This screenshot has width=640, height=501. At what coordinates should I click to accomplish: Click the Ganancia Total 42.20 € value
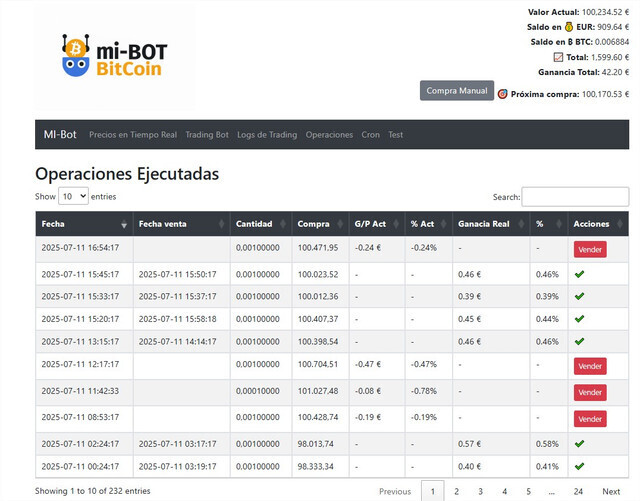[x=616, y=72]
